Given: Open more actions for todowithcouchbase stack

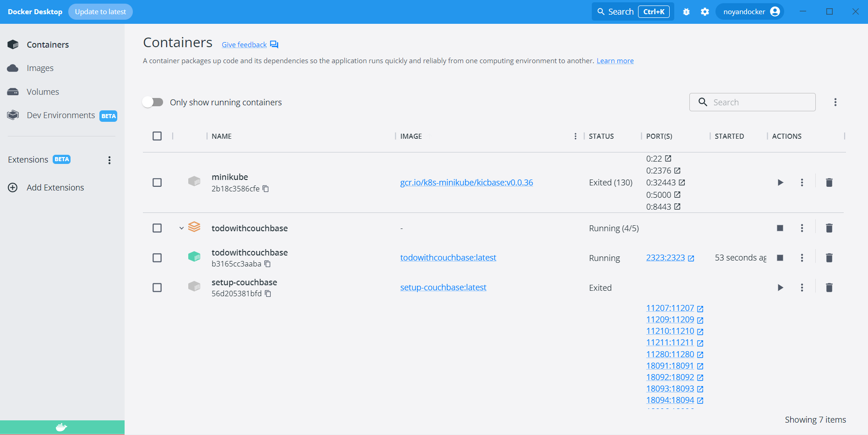Looking at the screenshot, I should 802,228.
